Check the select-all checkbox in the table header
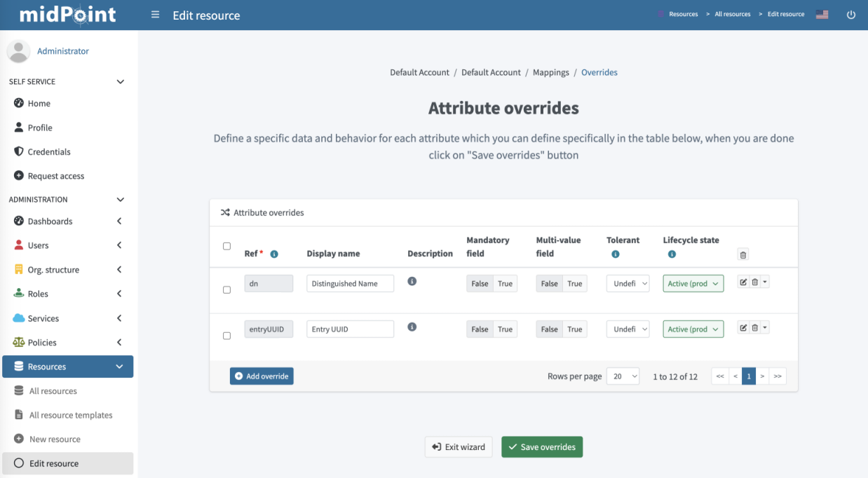 point(226,246)
